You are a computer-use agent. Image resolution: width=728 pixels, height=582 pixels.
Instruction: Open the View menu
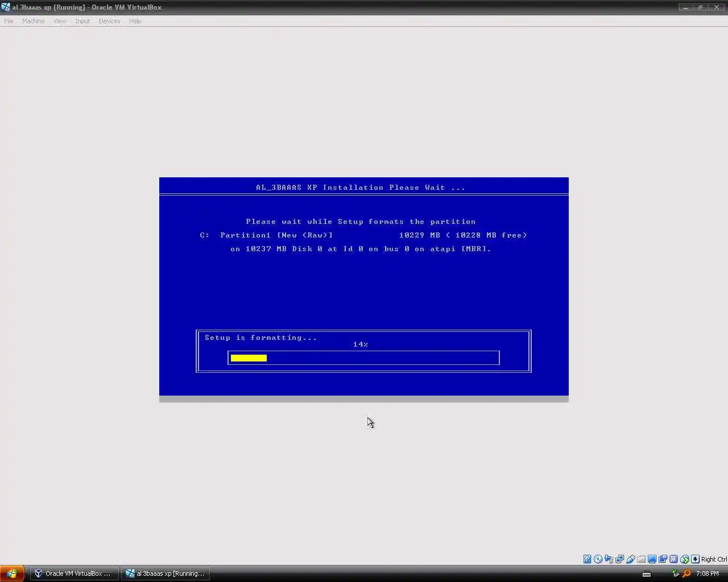tap(60, 21)
